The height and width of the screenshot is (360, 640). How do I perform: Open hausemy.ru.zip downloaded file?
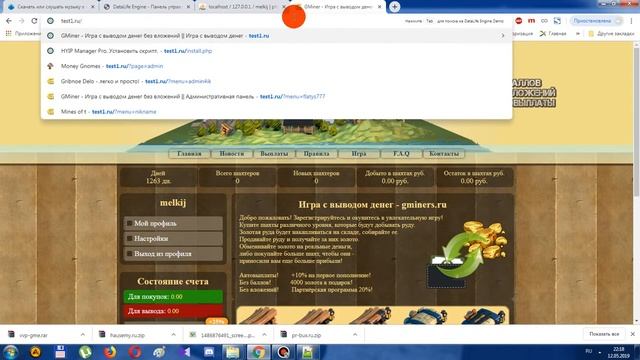[127, 335]
